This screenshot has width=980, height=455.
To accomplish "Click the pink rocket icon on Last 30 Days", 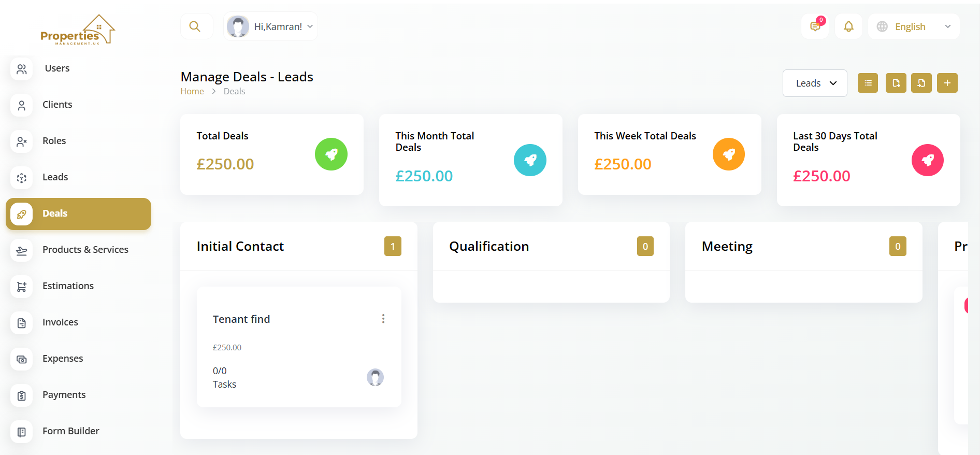I will [x=927, y=160].
